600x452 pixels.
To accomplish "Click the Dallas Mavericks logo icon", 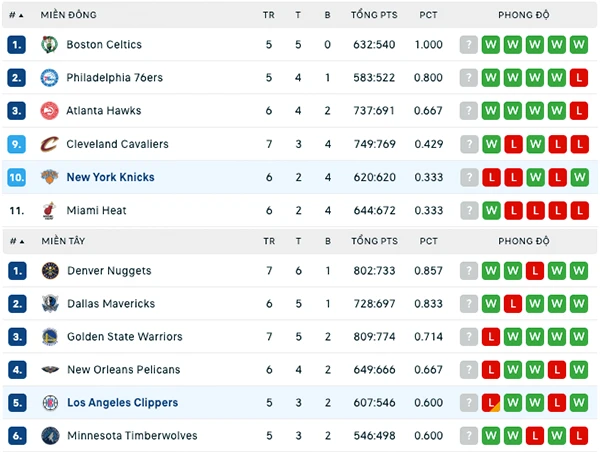I will click(50, 304).
